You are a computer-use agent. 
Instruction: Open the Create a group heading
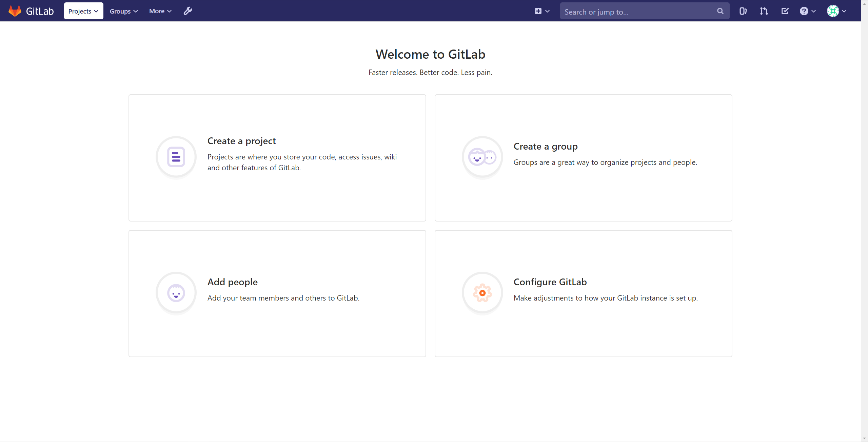546,146
